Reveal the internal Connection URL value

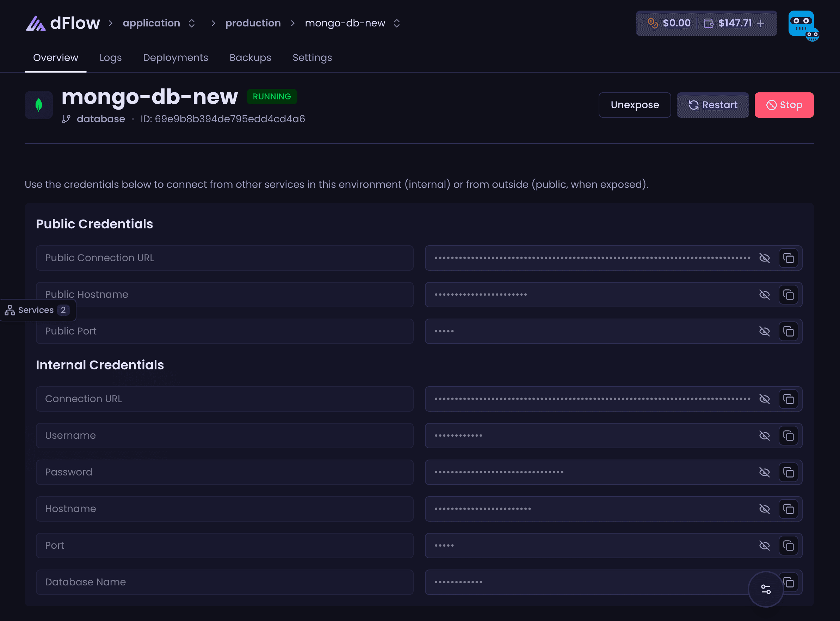click(x=764, y=399)
